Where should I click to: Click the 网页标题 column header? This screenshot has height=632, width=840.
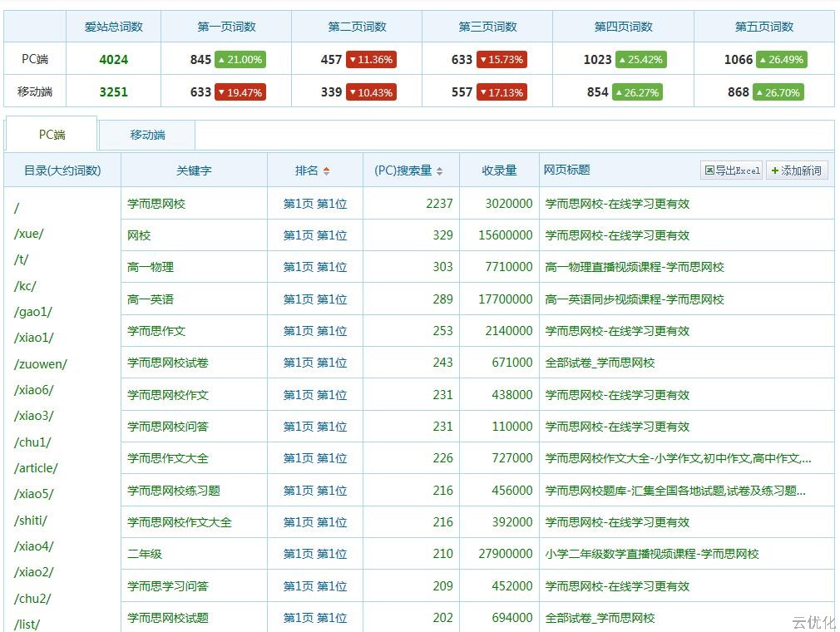click(x=566, y=170)
